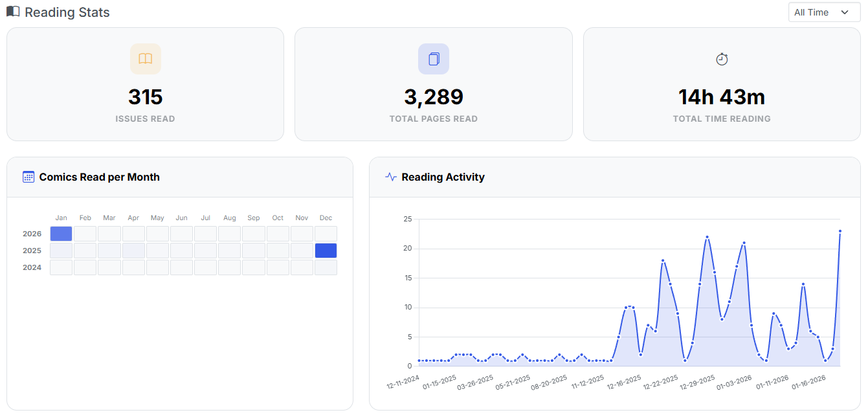This screenshot has width=868, height=417.
Task: Select the highlighted January 2026 heatmap cell
Action: coord(61,233)
